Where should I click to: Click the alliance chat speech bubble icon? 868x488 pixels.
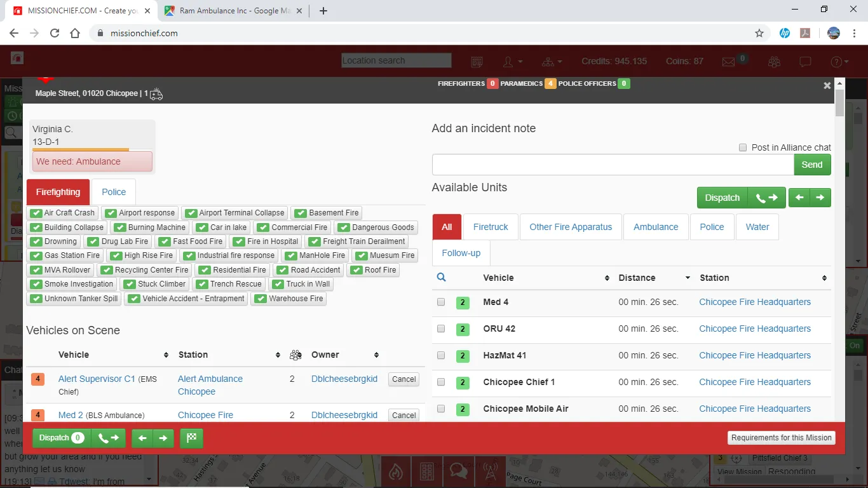pyautogui.click(x=805, y=62)
